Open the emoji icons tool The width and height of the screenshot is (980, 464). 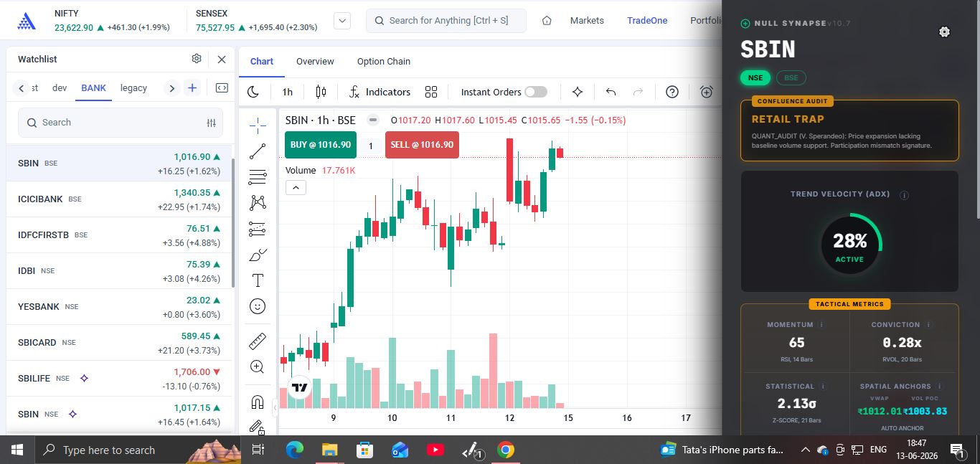pyautogui.click(x=258, y=306)
